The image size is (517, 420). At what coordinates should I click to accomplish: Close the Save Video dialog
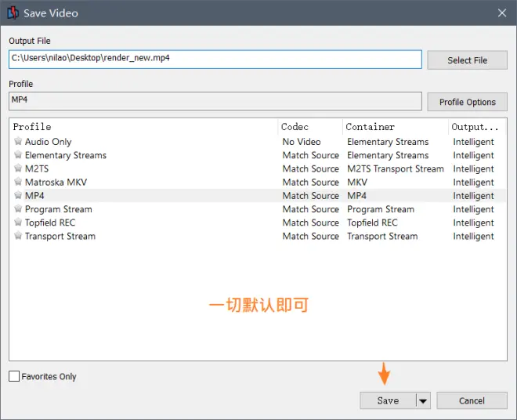click(502, 13)
